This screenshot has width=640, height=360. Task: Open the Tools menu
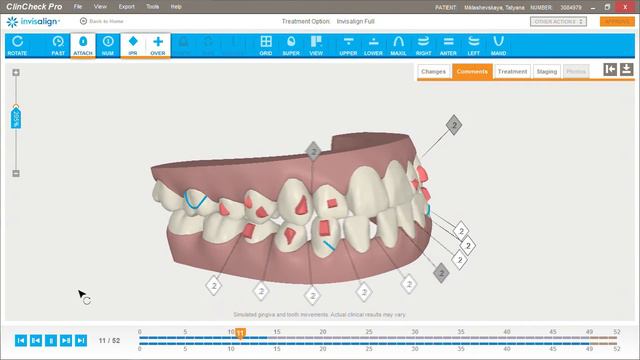pos(153,7)
